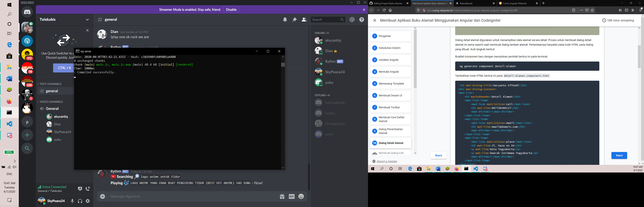Go to step 9 Dialog Penambahan Alamat
The image size is (644, 207).
coord(390,131)
